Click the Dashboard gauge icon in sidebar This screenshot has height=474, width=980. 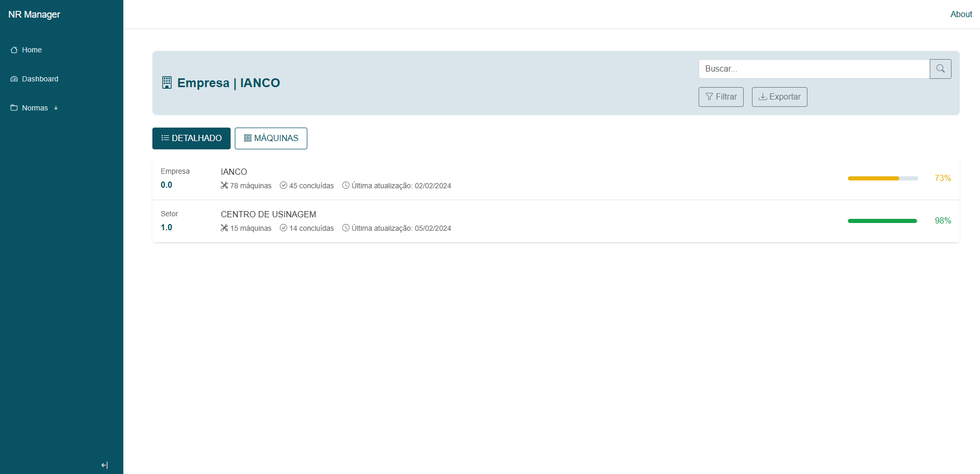click(14, 79)
